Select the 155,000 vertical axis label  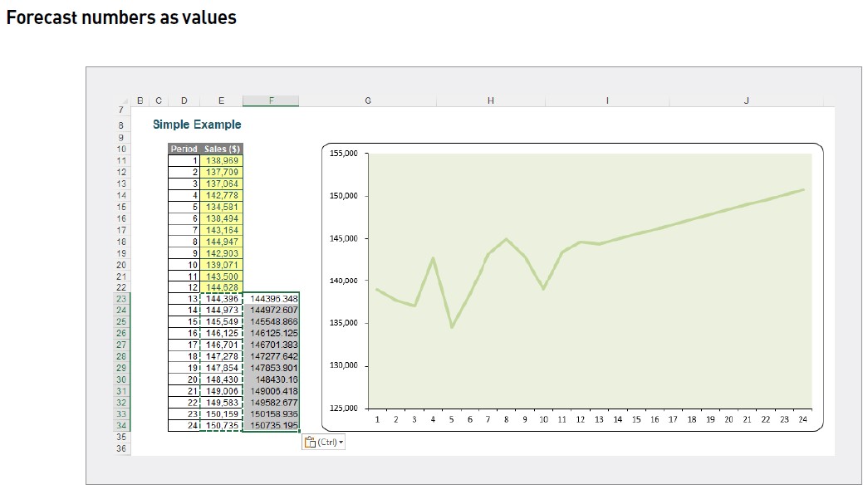(x=343, y=154)
